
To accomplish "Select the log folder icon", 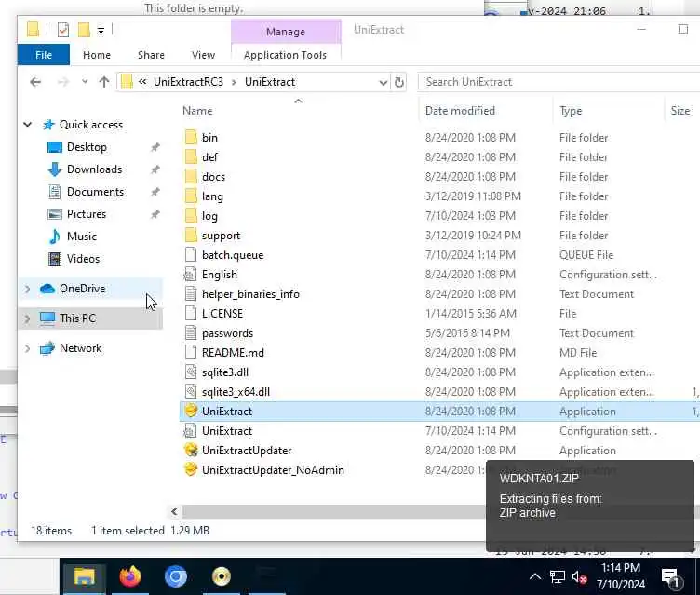I will pos(191,216).
